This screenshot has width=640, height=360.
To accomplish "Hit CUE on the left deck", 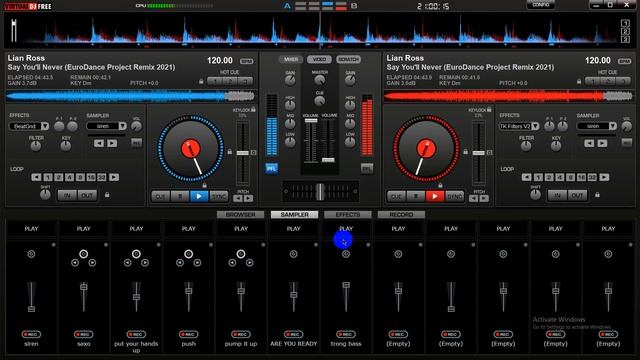I will point(160,196).
